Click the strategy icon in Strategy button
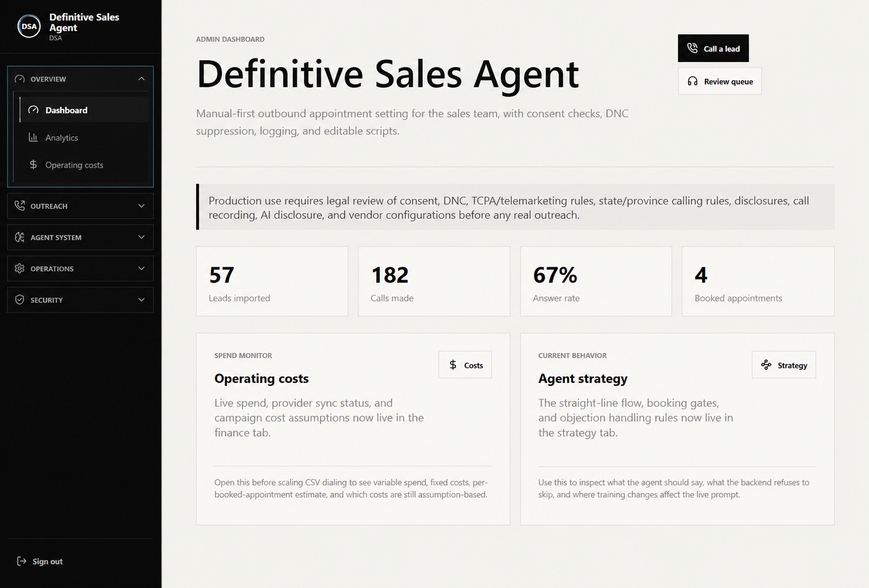The width and height of the screenshot is (869, 588). pyautogui.click(x=766, y=365)
